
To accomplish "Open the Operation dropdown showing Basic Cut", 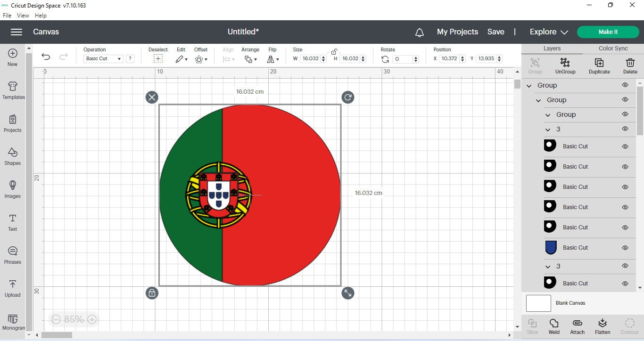I will [x=103, y=58].
